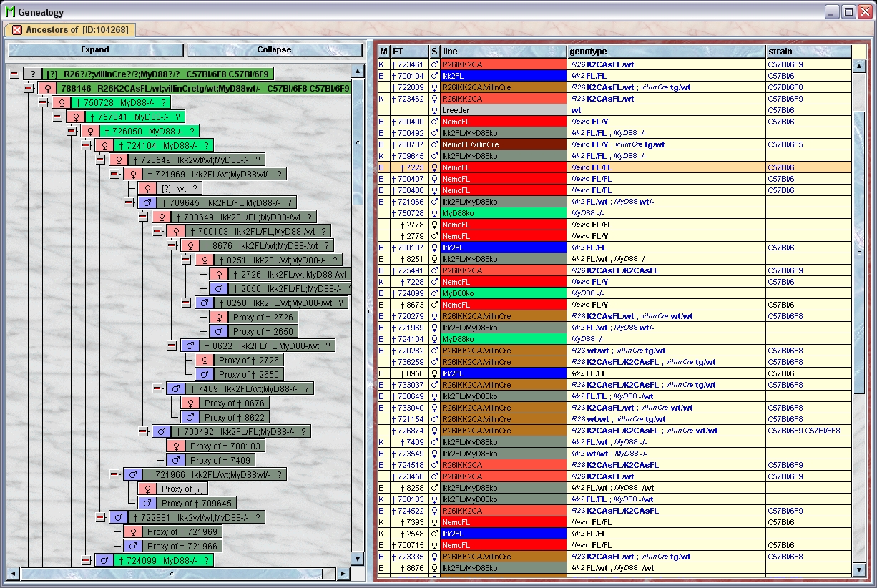Screen dimensions: 877x588
Task: Click the female icon of node 750728
Action: pyautogui.click(x=61, y=102)
